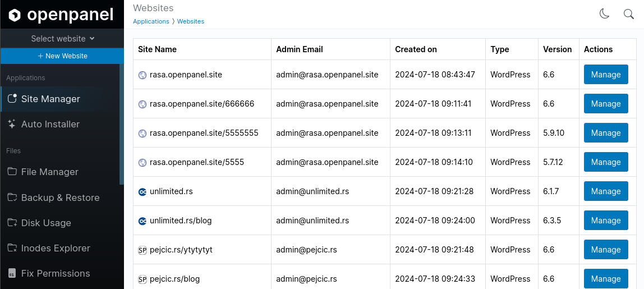Screen dimensions: 644x289
Task: Select the unlimited.rs/blog site name
Action: 181,221
